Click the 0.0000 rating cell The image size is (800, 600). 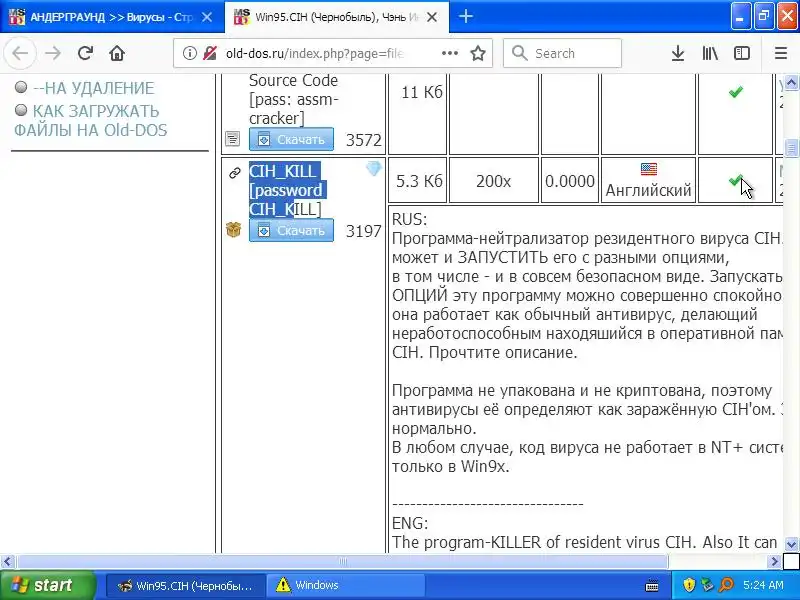click(569, 181)
